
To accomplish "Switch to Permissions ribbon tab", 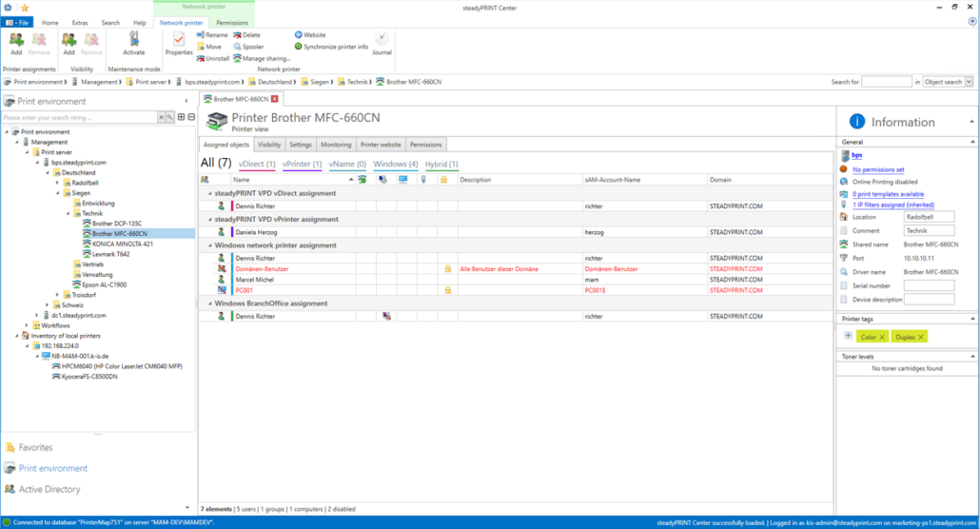I will pos(232,23).
